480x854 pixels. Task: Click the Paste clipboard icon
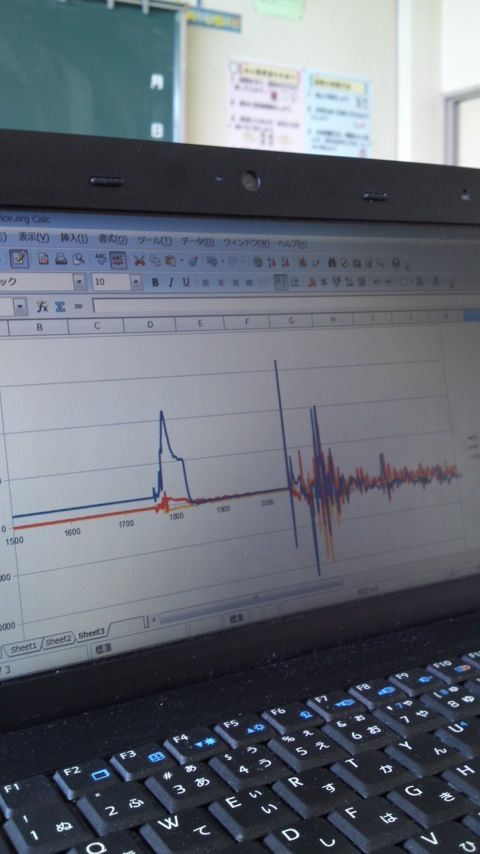[x=170, y=260]
